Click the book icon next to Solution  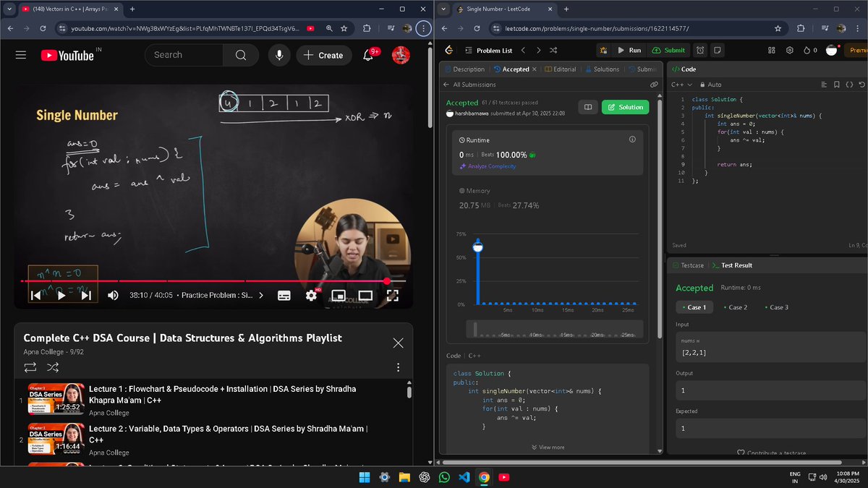coord(588,107)
